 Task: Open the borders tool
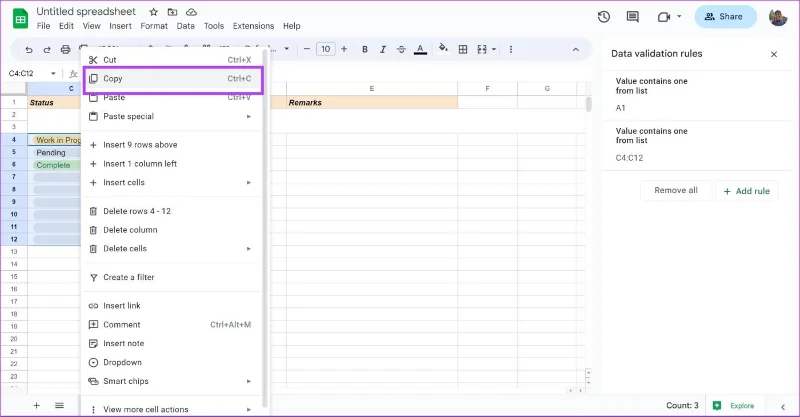point(463,50)
